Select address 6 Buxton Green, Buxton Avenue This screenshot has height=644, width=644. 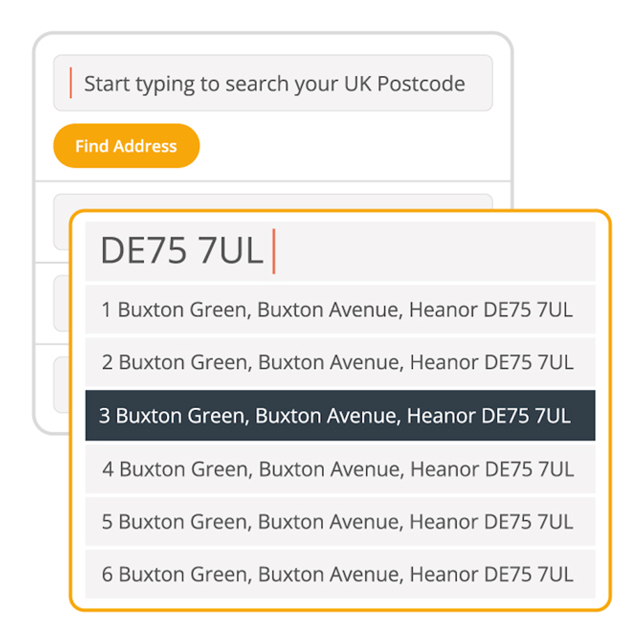(339, 573)
